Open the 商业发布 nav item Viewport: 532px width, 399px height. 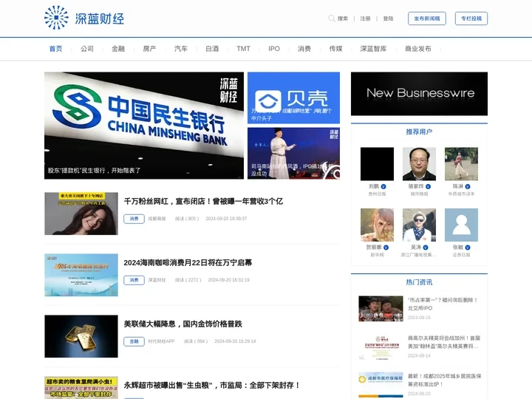pyautogui.click(x=418, y=49)
